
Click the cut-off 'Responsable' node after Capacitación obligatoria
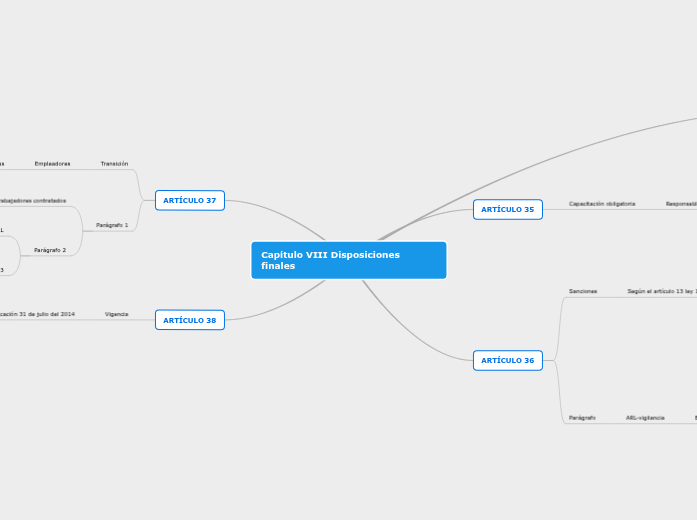tap(681, 203)
